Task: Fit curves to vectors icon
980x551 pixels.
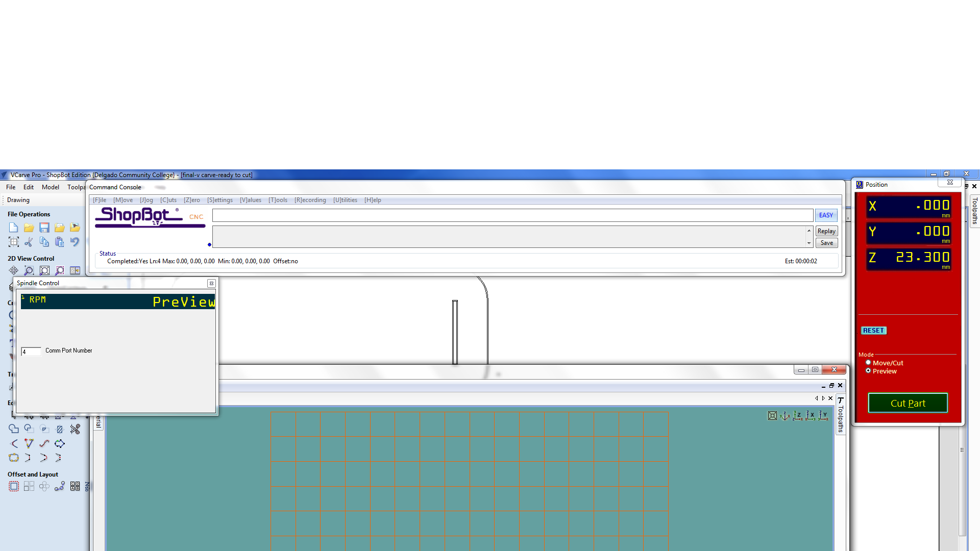Action: [44, 443]
